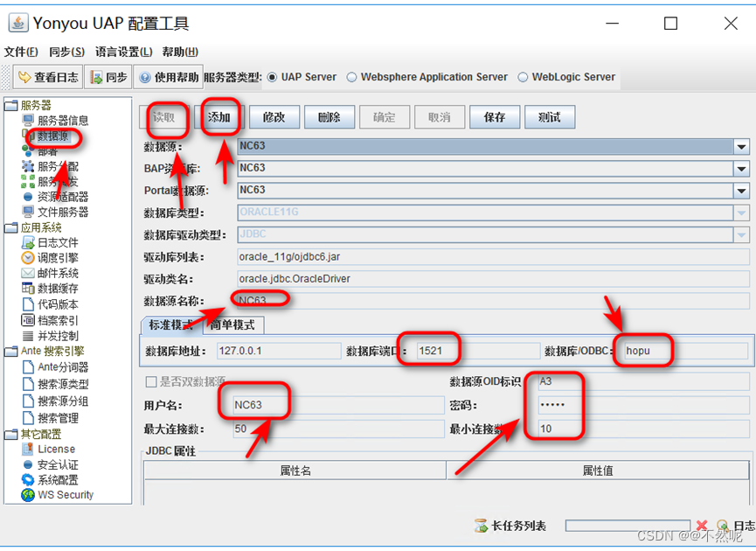Click the red X cancel icon
This screenshot has width=756, height=551.
click(x=702, y=525)
